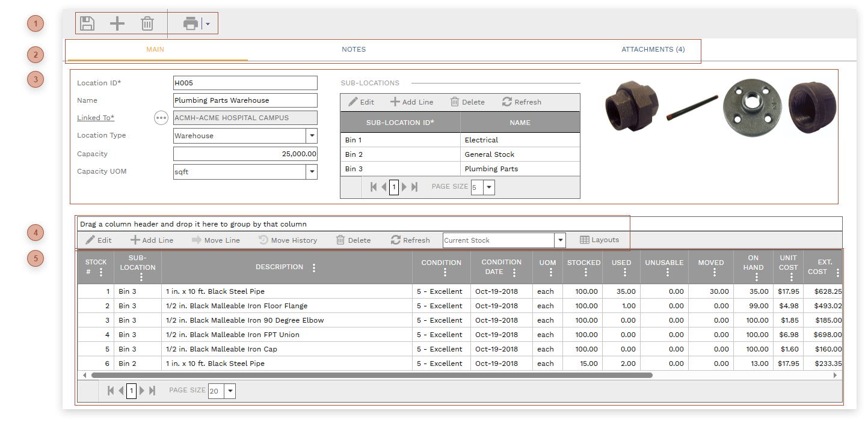
Task: Open the Attachments (4) tab
Action: [653, 49]
